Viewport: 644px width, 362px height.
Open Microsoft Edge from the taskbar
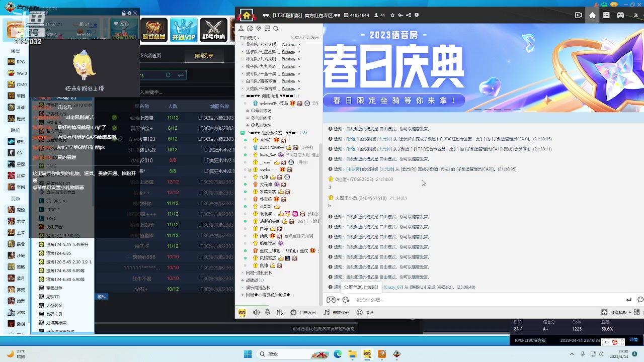338,354
